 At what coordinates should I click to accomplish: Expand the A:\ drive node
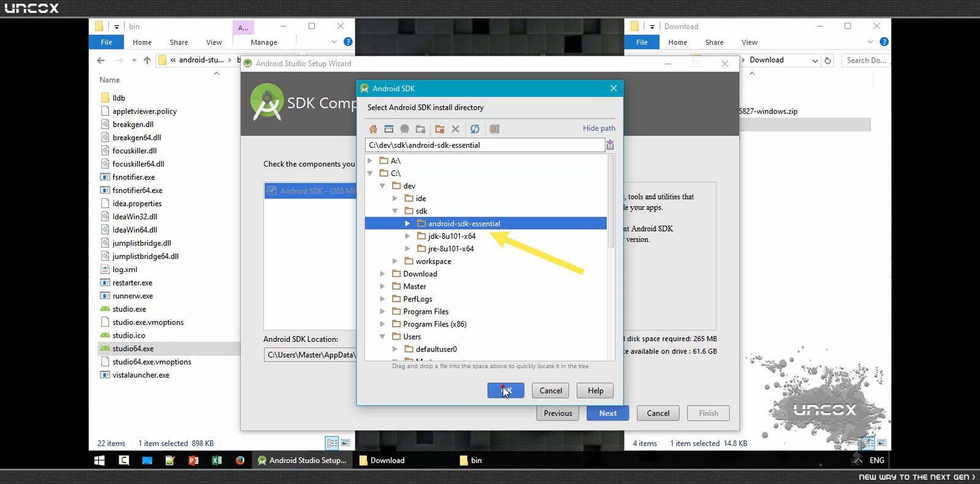point(369,161)
